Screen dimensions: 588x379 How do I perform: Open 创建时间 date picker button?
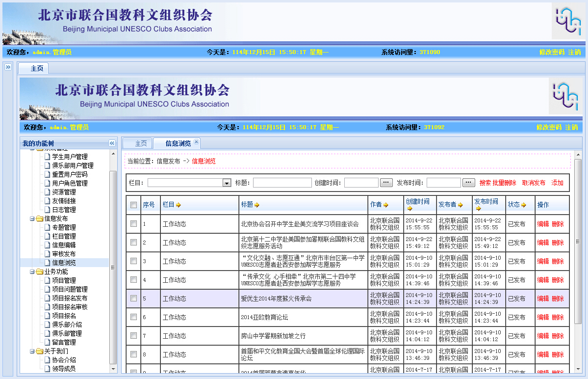pyautogui.click(x=386, y=183)
